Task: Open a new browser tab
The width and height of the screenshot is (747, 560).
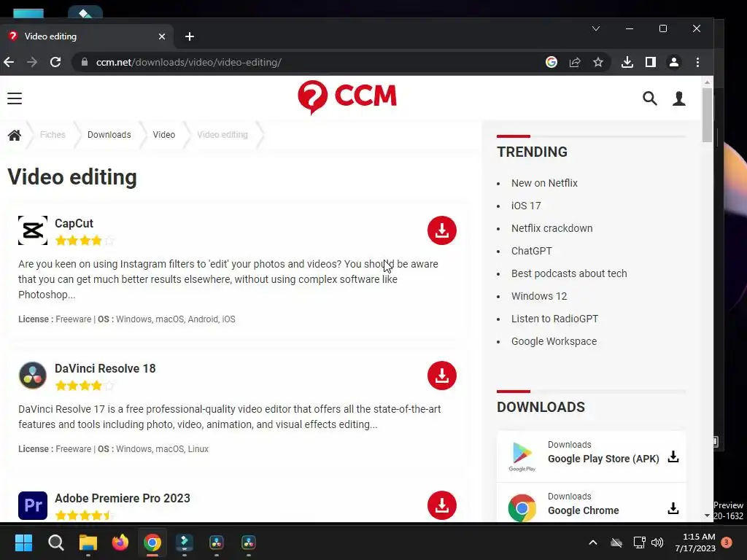Action: coord(190,36)
